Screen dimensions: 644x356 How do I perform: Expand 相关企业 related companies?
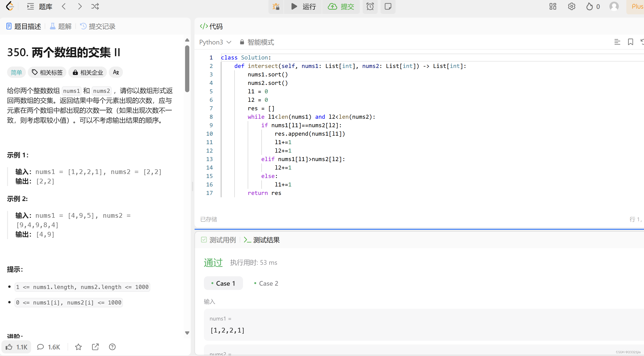pyautogui.click(x=88, y=72)
